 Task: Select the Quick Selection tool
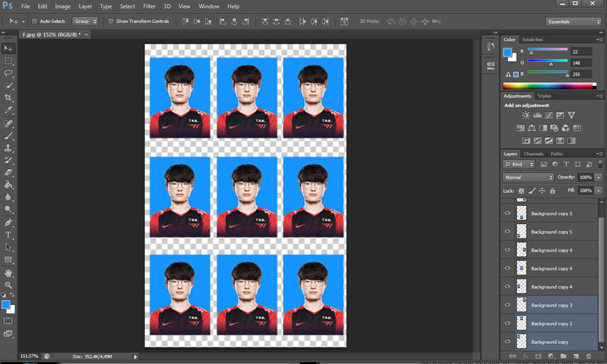[x=8, y=85]
